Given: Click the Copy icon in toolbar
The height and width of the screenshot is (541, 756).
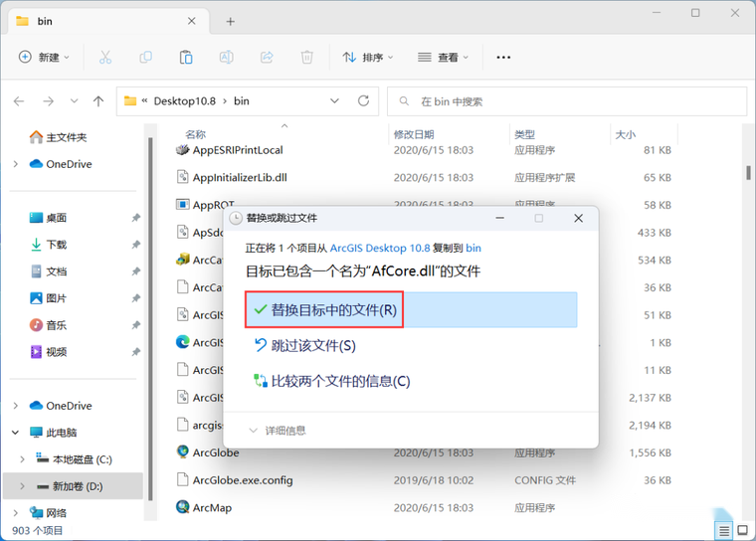Looking at the screenshot, I should pyautogui.click(x=145, y=58).
